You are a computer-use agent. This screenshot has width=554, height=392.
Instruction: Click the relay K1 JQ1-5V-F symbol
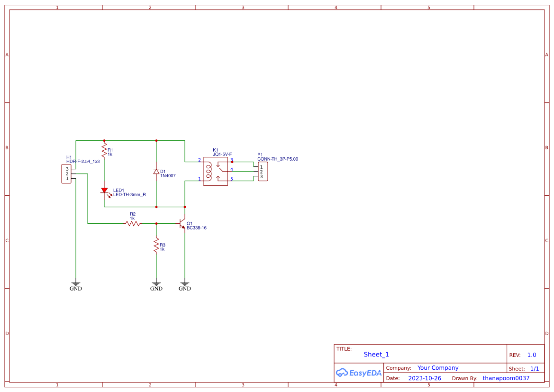tap(216, 172)
